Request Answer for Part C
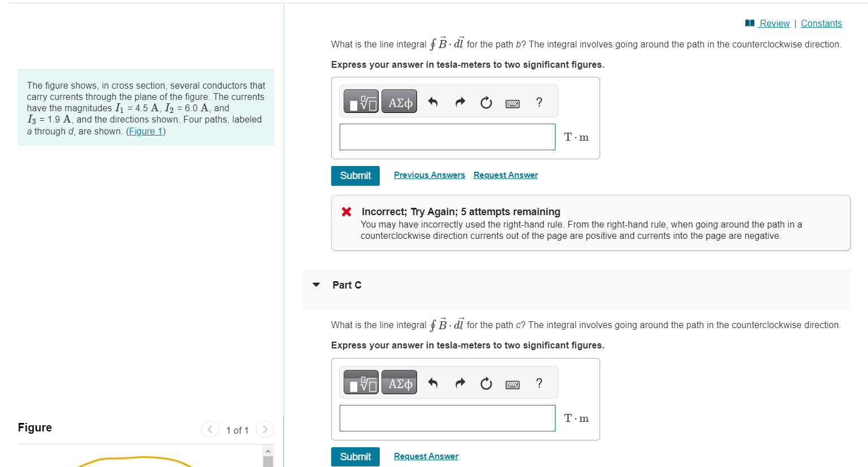868x467 pixels. [426, 456]
